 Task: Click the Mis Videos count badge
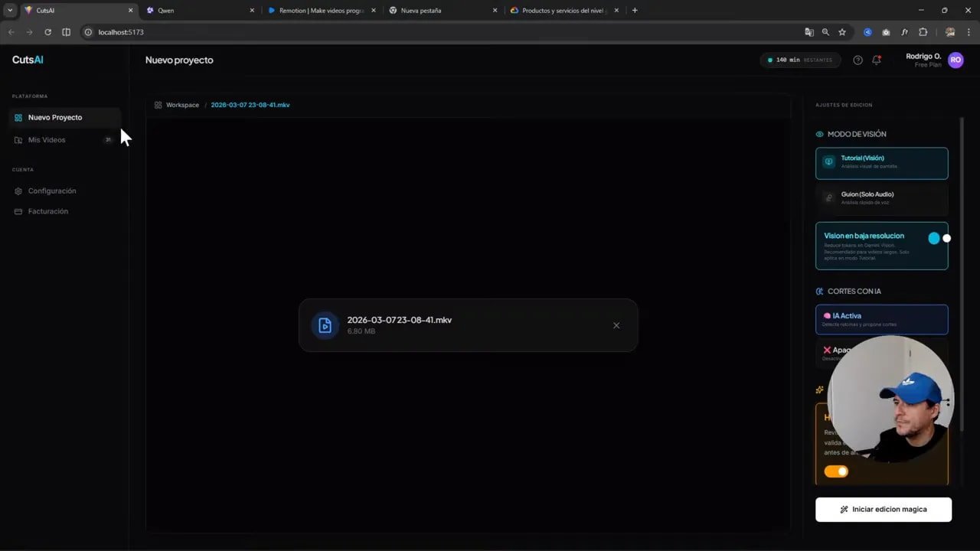(108, 140)
